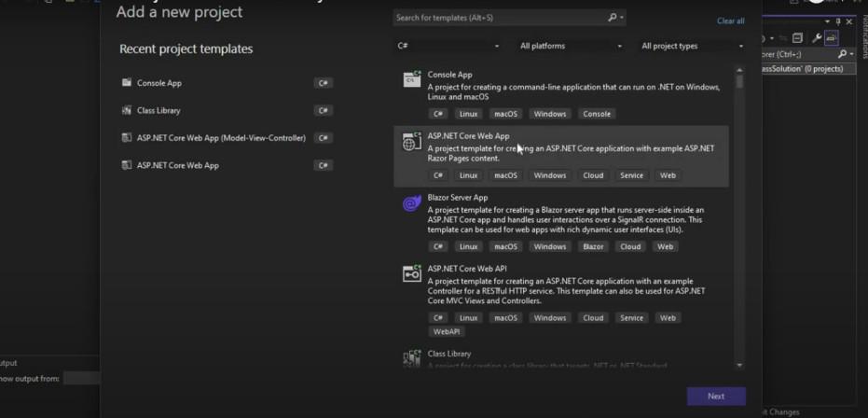Open the C# language filter dropdown
The height and width of the screenshot is (418, 868).
(x=448, y=46)
